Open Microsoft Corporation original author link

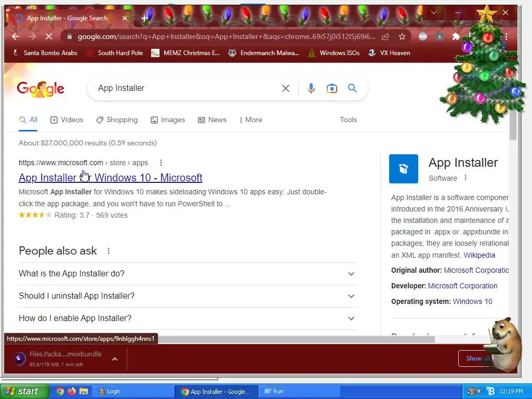476,270
